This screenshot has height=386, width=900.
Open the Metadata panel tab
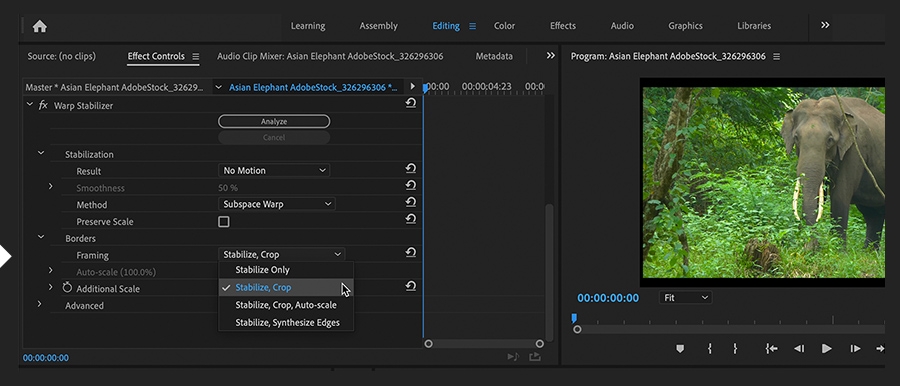click(494, 56)
